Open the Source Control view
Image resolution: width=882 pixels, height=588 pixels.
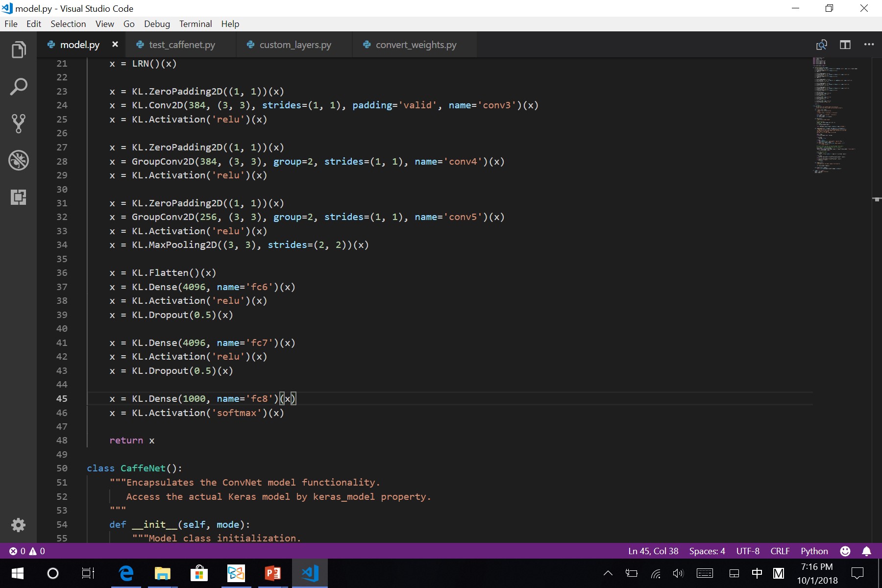[x=19, y=123]
